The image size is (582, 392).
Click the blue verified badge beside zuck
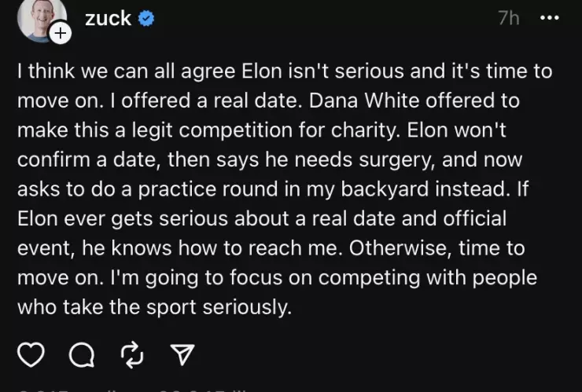[x=145, y=19]
